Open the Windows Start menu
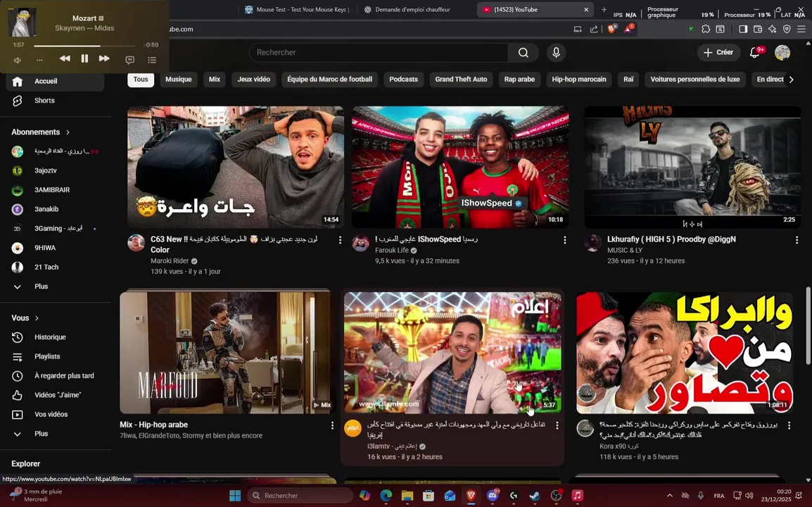The width and height of the screenshot is (812, 507). click(x=235, y=496)
